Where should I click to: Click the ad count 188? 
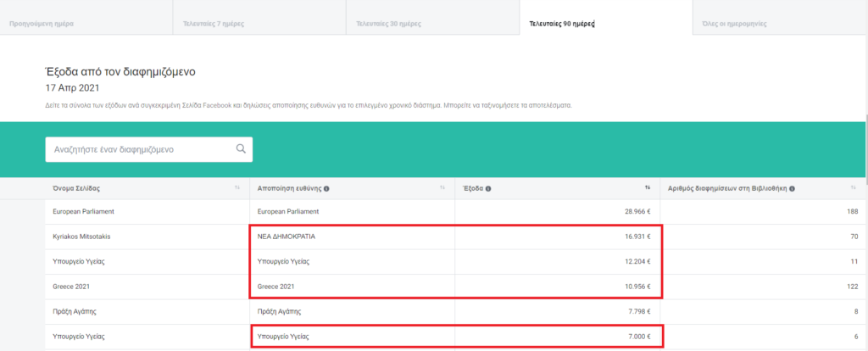coord(853,211)
